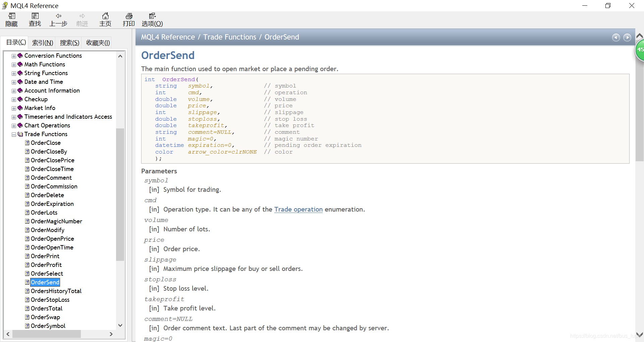This screenshot has width=644, height=342.
Task: Click next topic arrow in header
Action: pyautogui.click(x=627, y=38)
